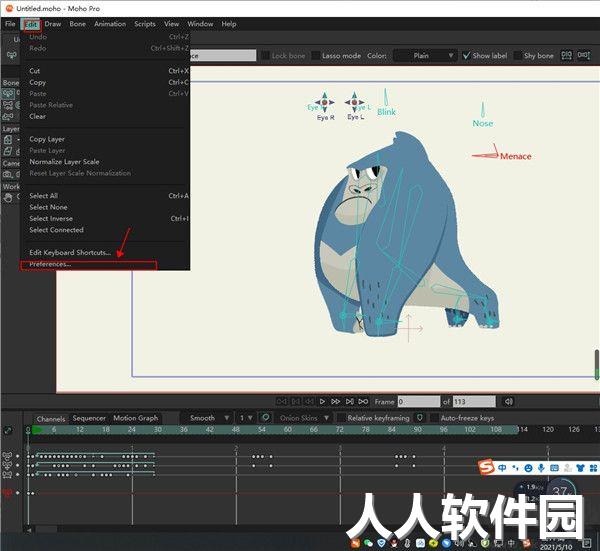
Task: Click the shield icon after Relative keyframing
Action: 420,417
